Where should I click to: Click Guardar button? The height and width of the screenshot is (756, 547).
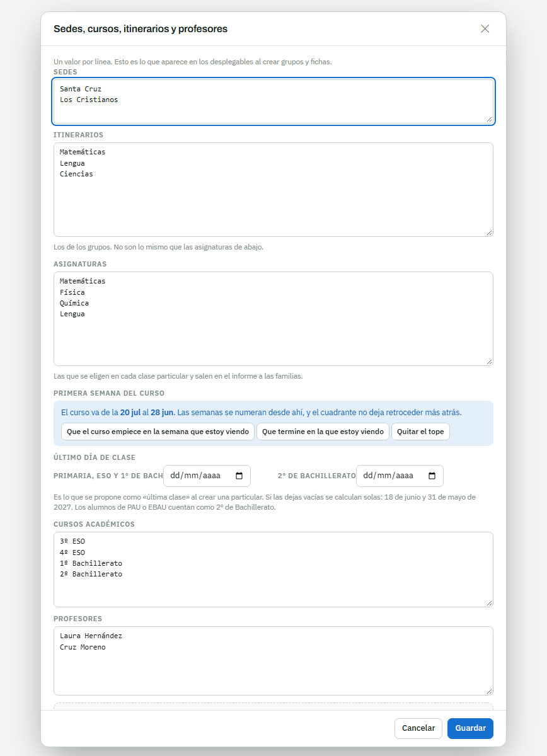470,728
